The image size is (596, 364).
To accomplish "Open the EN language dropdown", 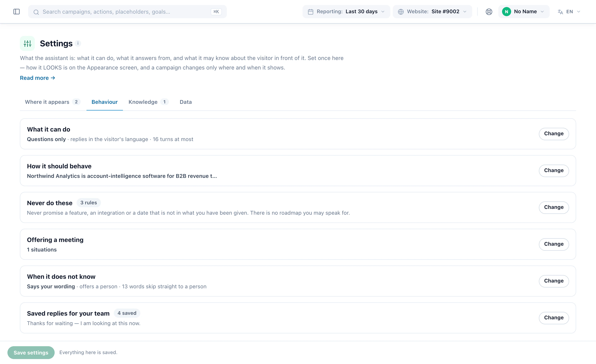I will tap(569, 12).
